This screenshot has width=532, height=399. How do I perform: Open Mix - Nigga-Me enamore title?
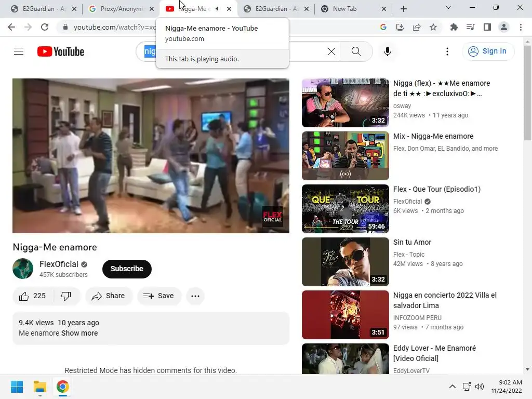tap(433, 136)
